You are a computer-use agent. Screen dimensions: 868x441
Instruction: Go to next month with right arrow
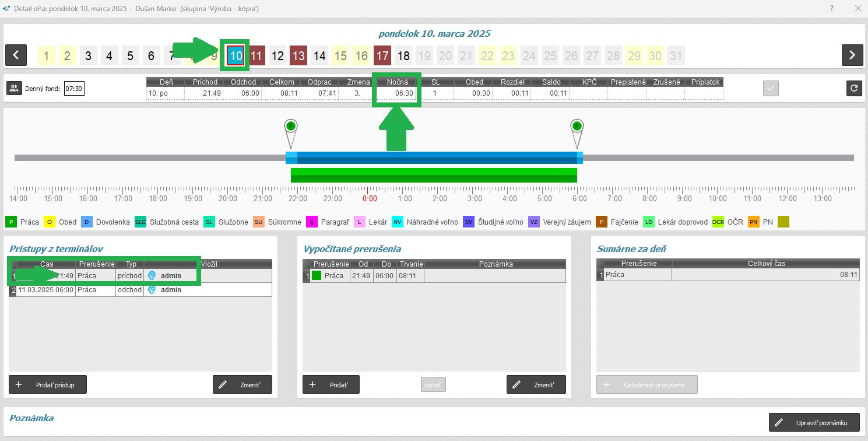(852, 55)
